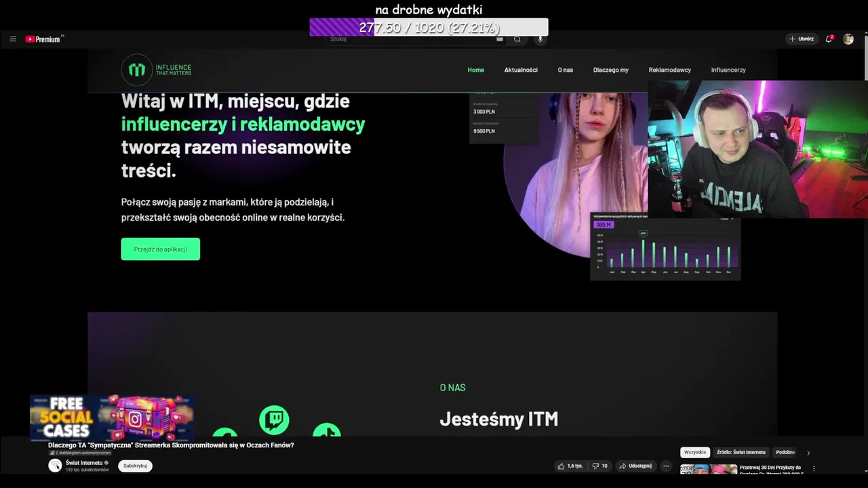Open the Dlaczego my nav item
The width and height of the screenshot is (868, 488).
click(611, 70)
